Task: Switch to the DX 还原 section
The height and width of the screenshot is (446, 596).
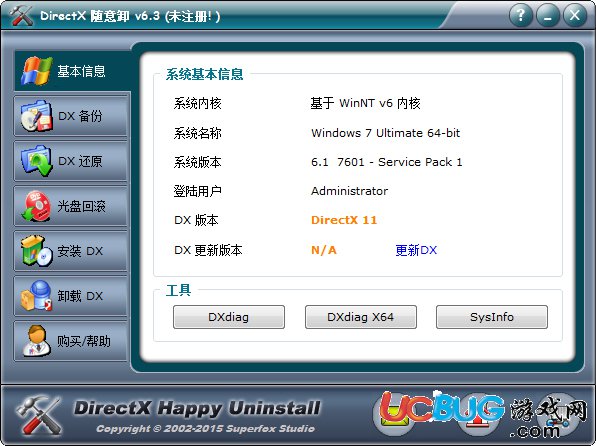Action: pos(71,161)
